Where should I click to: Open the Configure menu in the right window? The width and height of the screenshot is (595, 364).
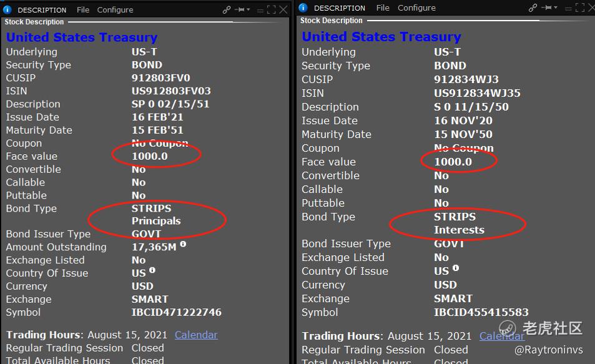tap(416, 8)
